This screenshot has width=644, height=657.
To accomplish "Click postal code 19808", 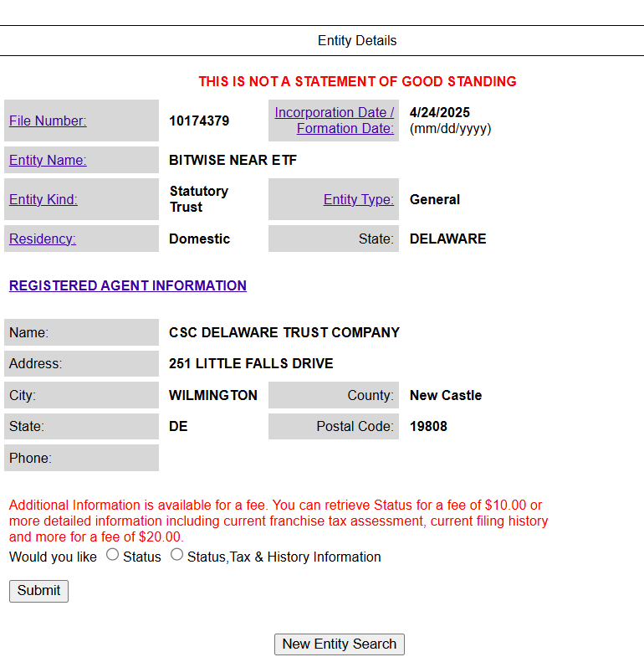I will (x=428, y=427).
